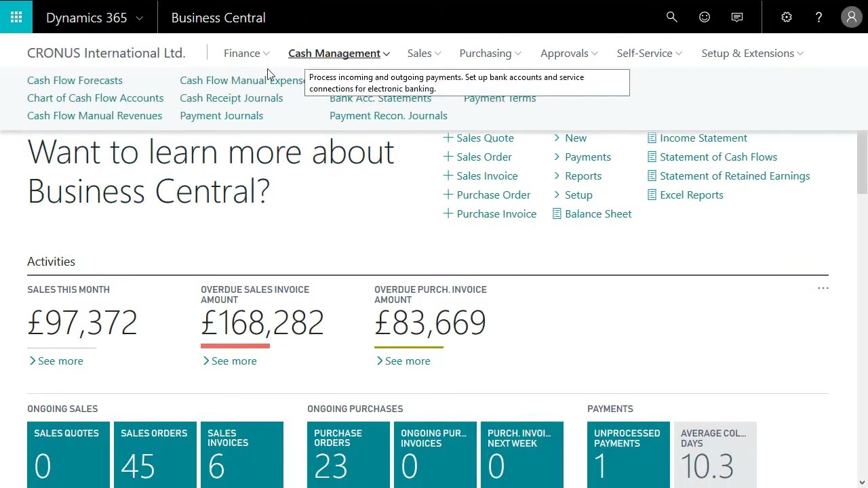Click the help question mark icon
This screenshot has height=488, width=868.
[x=818, y=17]
